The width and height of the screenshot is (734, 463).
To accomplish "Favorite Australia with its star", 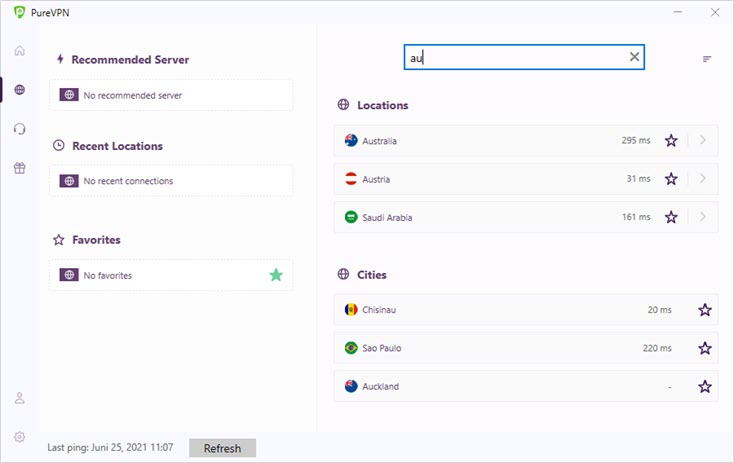I will (671, 140).
